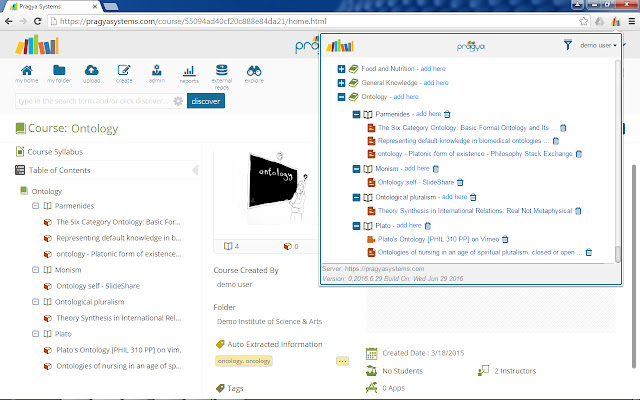The width and height of the screenshot is (640, 400).
Task: Click 2 Instructors text
Action: tap(515, 371)
